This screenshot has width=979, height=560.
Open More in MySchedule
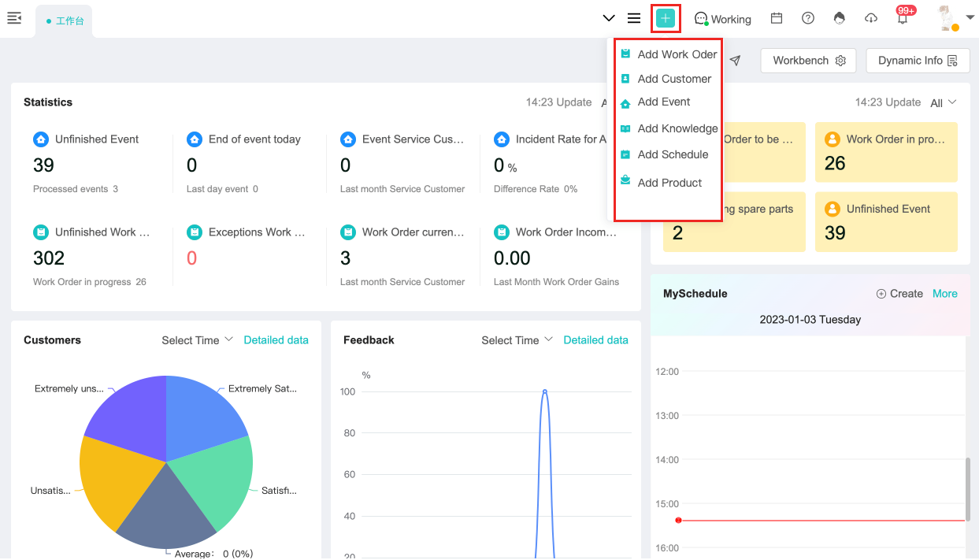[945, 294]
